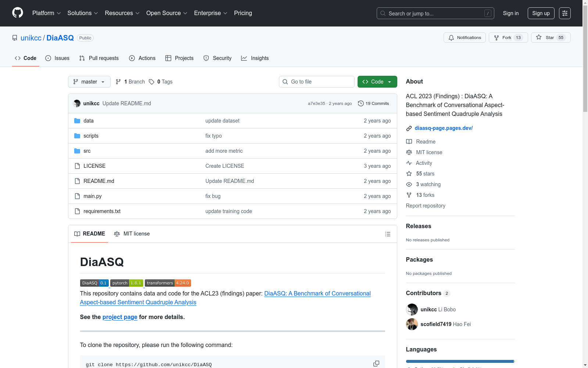Viewport: 588px width, 368px height.
Task: Click scofield7419 contributor avatar
Action: [412, 324]
